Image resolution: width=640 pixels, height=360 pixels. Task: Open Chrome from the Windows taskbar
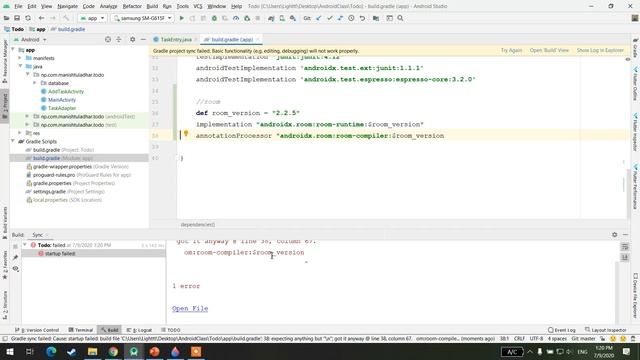pyautogui.click(x=113, y=351)
